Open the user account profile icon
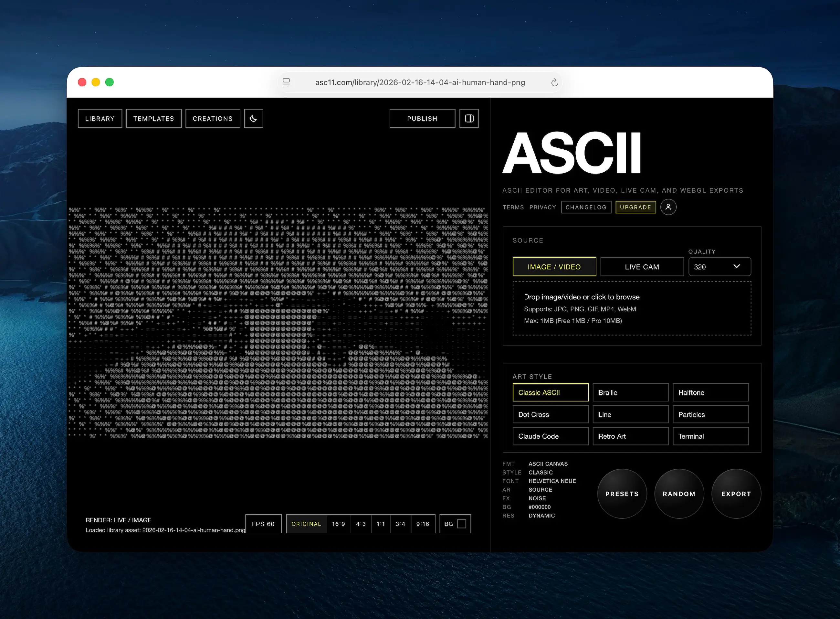 point(668,207)
